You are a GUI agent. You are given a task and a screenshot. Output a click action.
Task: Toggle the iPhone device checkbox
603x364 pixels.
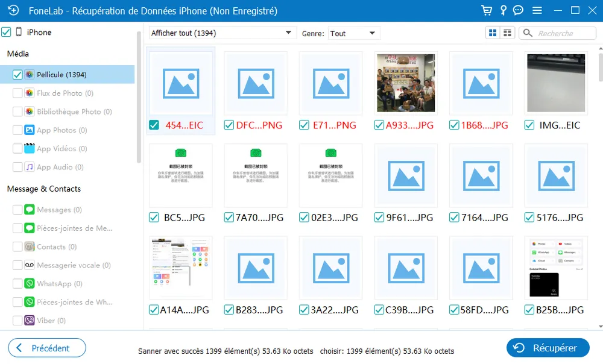[6, 32]
